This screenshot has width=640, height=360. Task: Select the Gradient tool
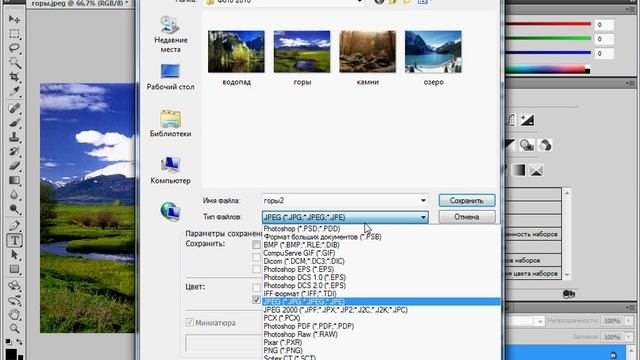click(x=14, y=180)
